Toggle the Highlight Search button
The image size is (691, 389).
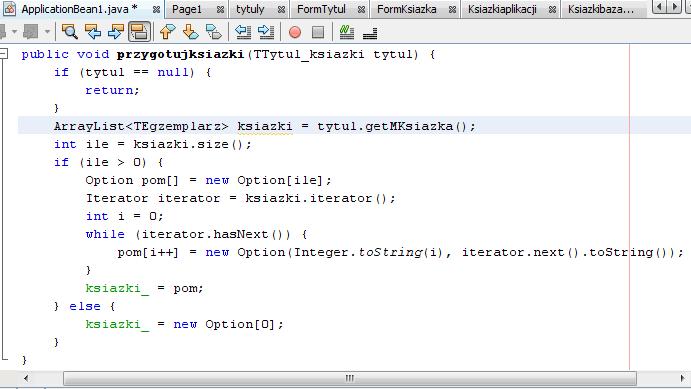139,32
